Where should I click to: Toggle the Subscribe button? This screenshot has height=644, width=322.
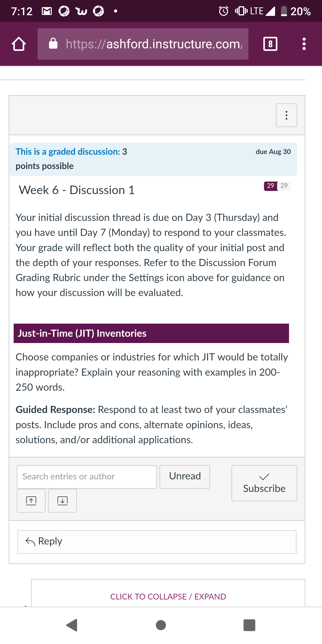click(264, 483)
